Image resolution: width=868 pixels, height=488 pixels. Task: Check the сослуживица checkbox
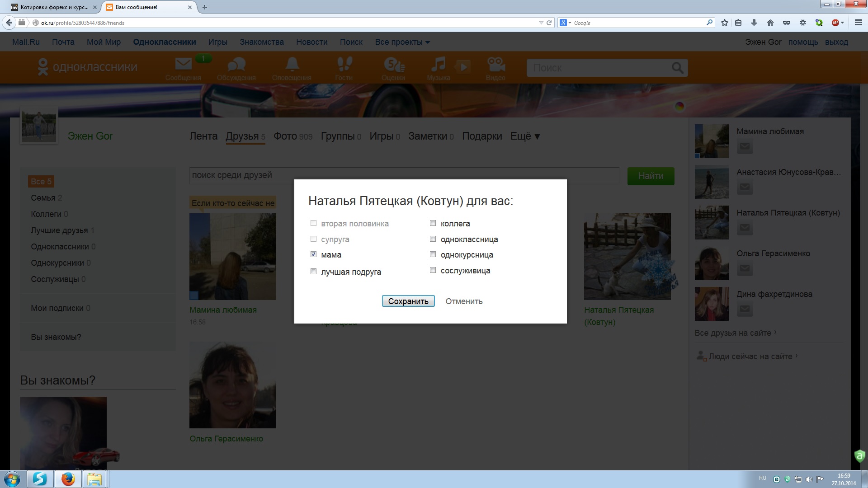(433, 270)
